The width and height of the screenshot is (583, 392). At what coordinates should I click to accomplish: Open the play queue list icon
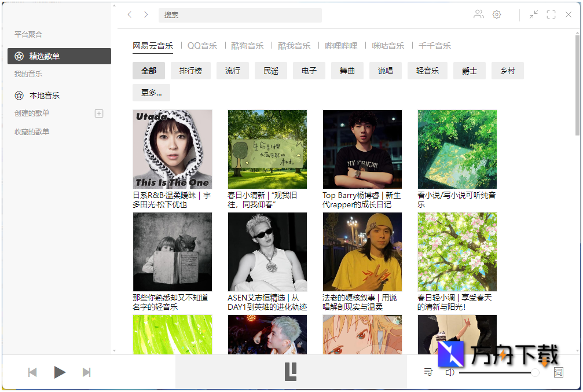point(428,372)
